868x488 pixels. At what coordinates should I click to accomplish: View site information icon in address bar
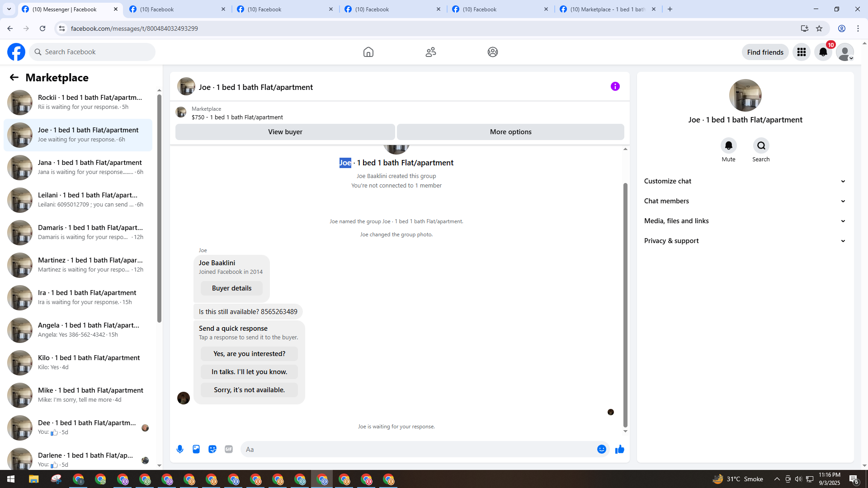point(62,28)
